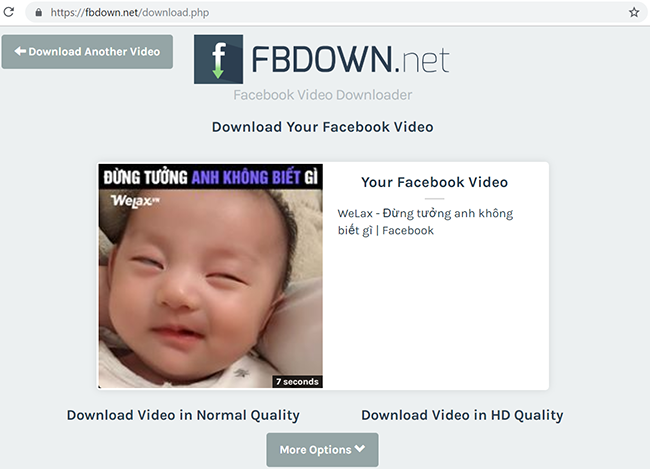The image size is (650, 469).
Task: Bookmark this page with the star icon
Action: (x=634, y=12)
